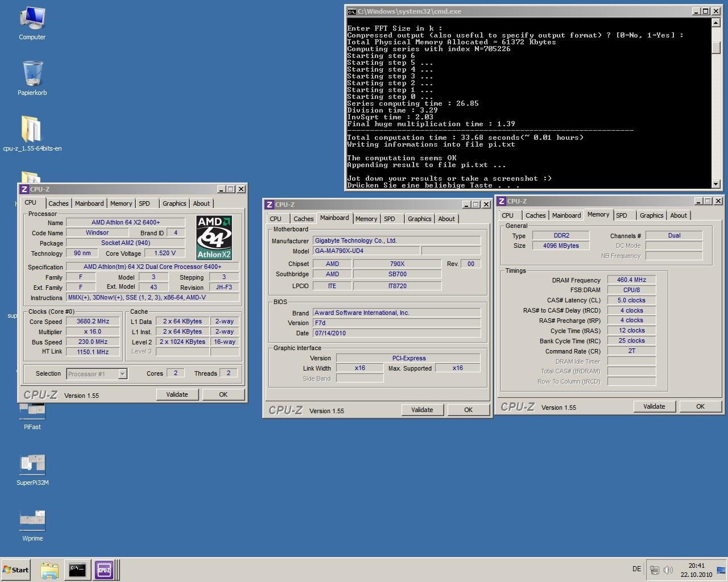Click scroll up arrow in cmd window
This screenshot has height=582, width=728.
coord(715,23)
